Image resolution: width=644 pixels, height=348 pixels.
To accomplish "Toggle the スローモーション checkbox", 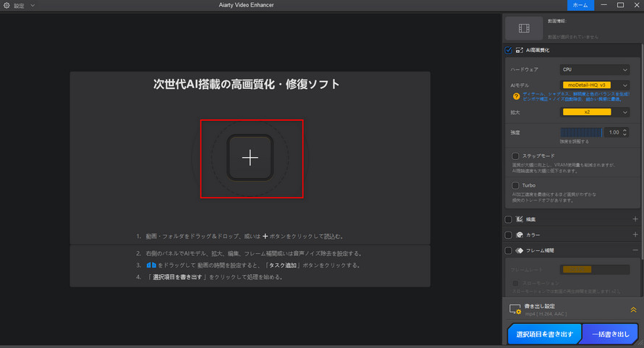I will pos(515,284).
